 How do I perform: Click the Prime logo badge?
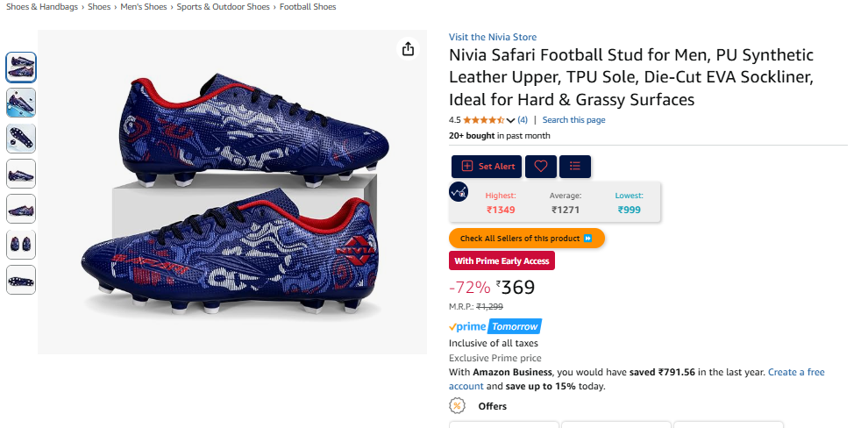point(466,326)
